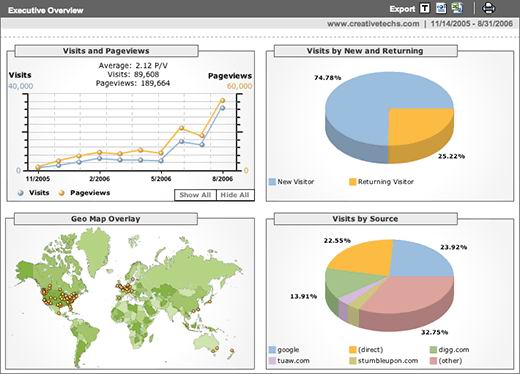This screenshot has width=520, height=374.
Task: Click the 74.78% pie label
Action: coord(327,78)
